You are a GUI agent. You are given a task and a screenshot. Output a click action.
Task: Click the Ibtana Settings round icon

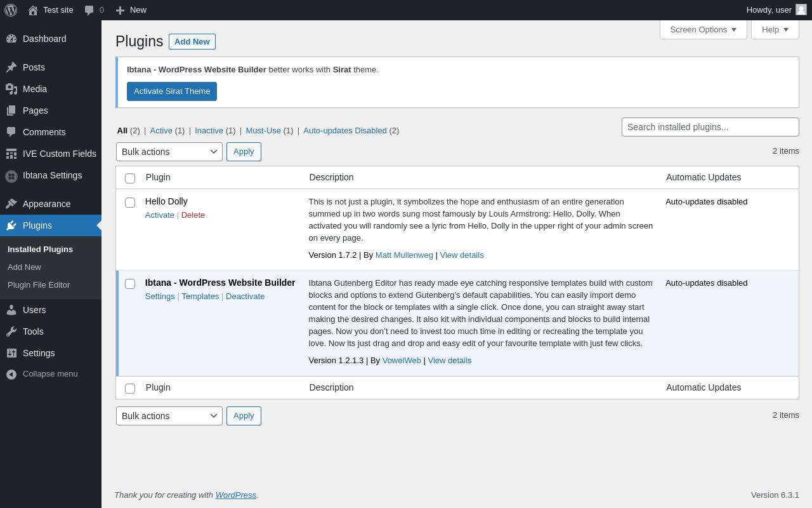[x=11, y=176]
